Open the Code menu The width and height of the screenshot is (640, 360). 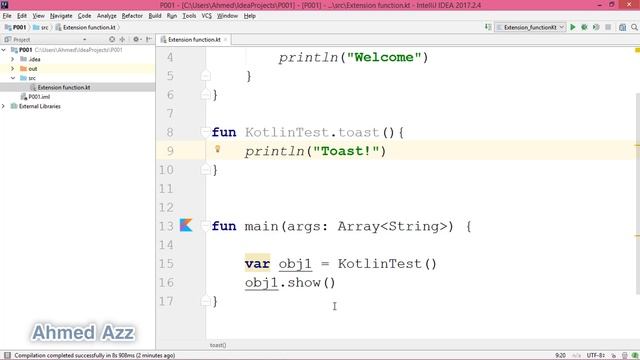pyautogui.click(x=84, y=16)
